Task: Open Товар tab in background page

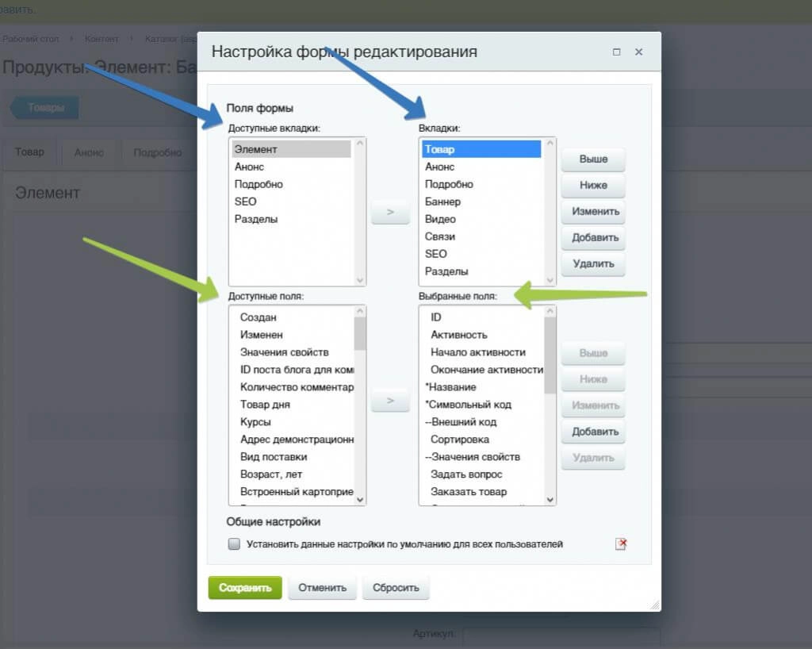Action: pos(29,152)
